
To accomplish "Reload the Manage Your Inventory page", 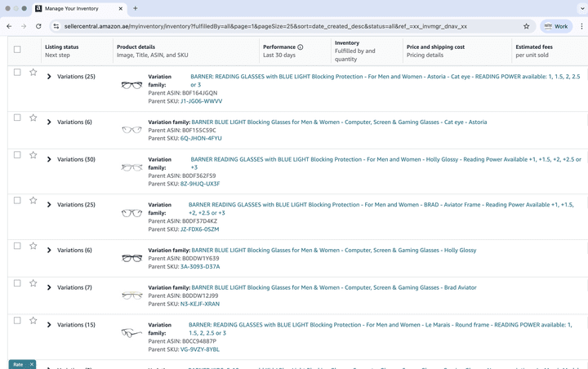I will point(38,26).
